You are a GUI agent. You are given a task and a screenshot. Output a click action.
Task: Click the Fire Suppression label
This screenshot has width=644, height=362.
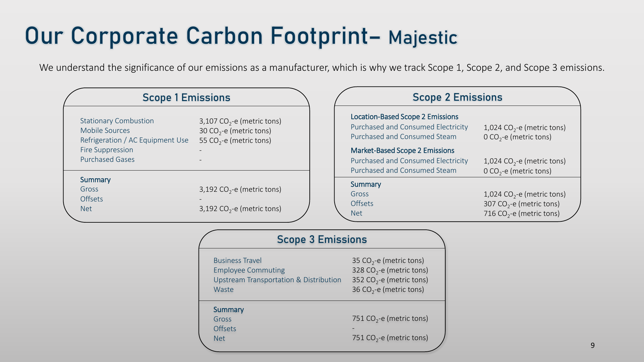click(107, 150)
